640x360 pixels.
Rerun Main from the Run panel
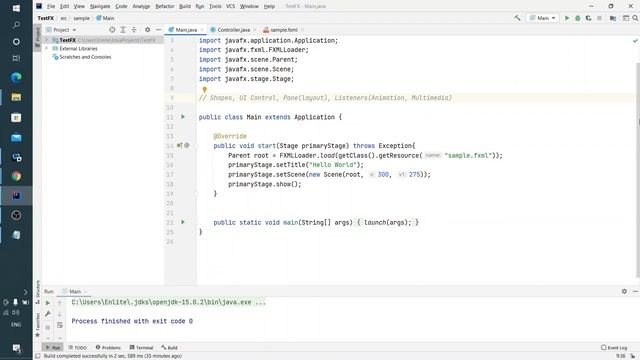48,303
